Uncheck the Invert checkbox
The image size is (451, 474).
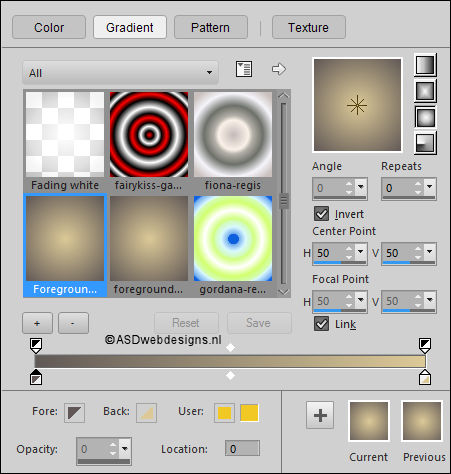321,214
